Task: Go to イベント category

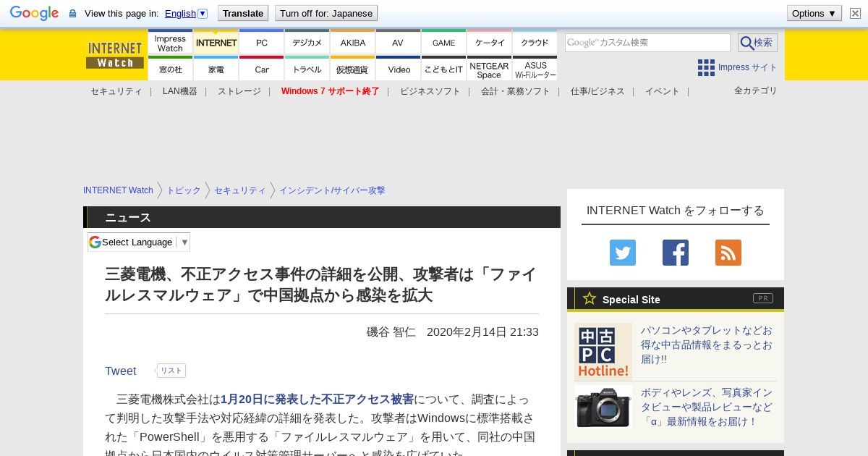Action: tap(662, 91)
